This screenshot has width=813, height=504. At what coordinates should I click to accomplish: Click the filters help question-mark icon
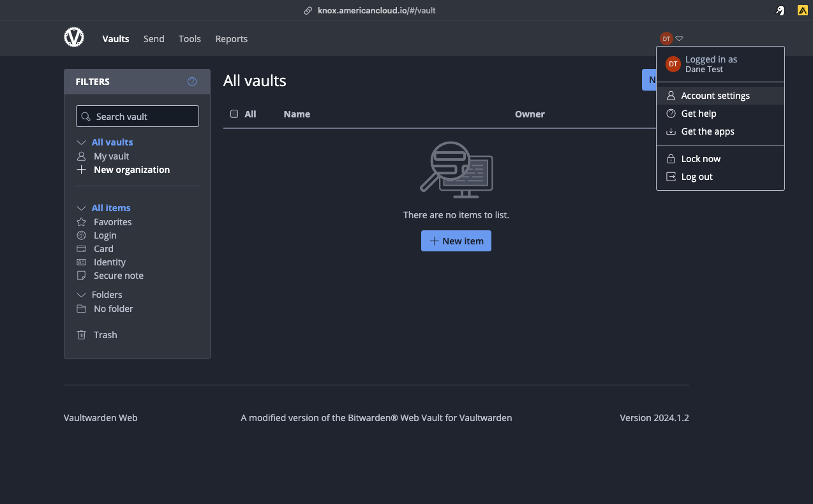[192, 82]
